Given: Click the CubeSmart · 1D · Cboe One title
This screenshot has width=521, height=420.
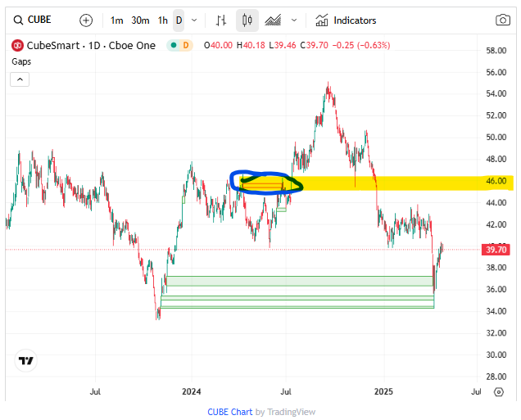Looking at the screenshot, I should click(91, 46).
